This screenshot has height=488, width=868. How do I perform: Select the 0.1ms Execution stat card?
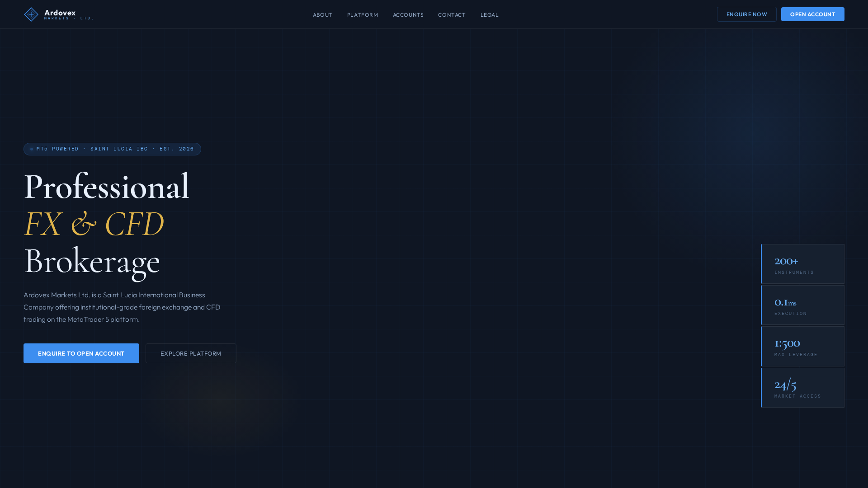click(802, 305)
